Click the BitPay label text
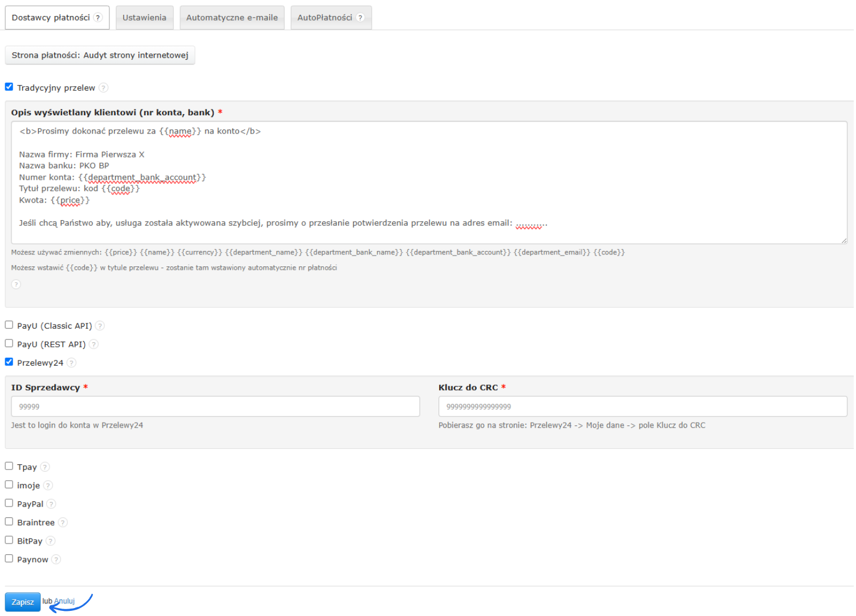This screenshot has width=856, height=616. [x=30, y=541]
